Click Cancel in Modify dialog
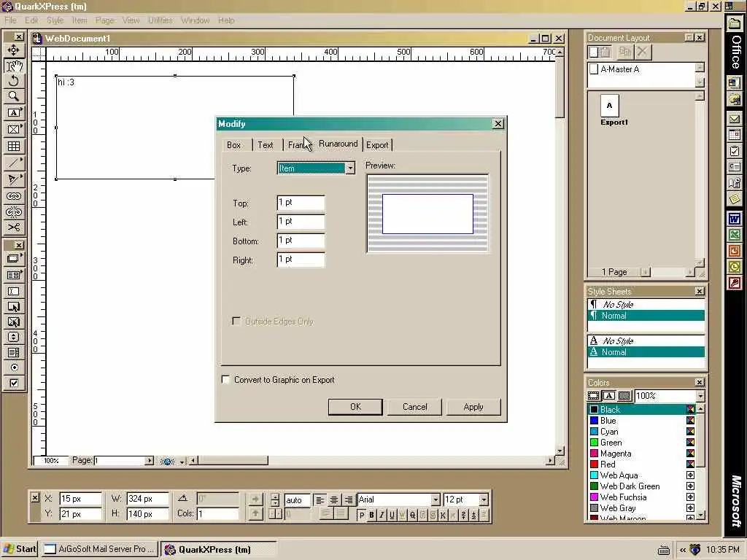The width and height of the screenshot is (747, 560). 414,407
